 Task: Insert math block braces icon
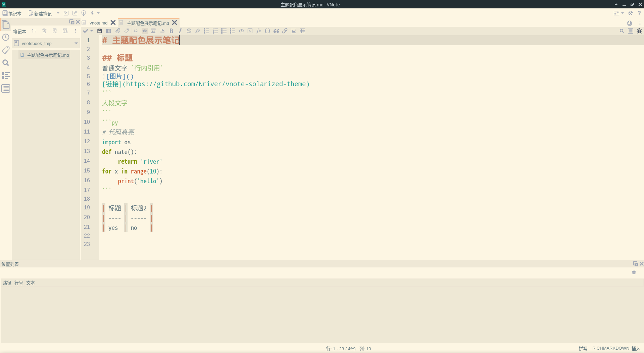[x=267, y=31]
